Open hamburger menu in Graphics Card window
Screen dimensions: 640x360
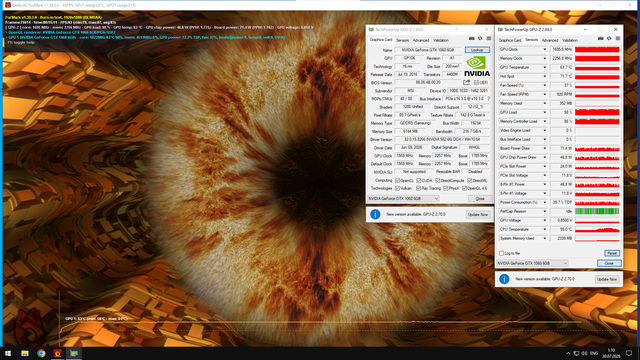tap(489, 38)
